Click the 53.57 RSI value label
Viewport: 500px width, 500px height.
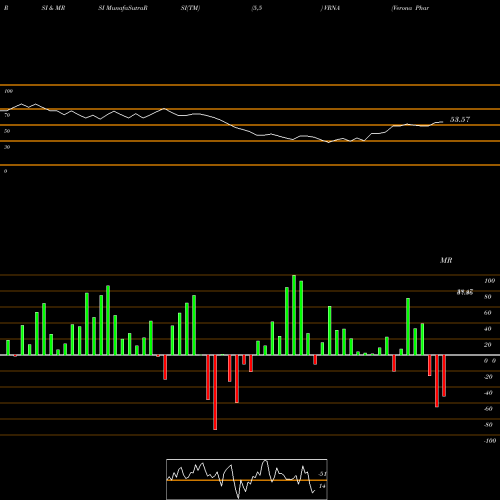[x=460, y=119]
